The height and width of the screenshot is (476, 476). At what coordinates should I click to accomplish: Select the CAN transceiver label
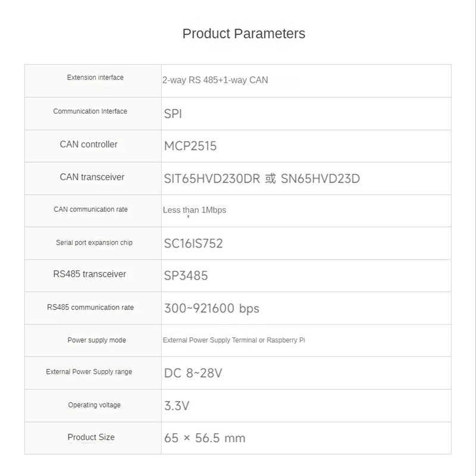point(92,177)
